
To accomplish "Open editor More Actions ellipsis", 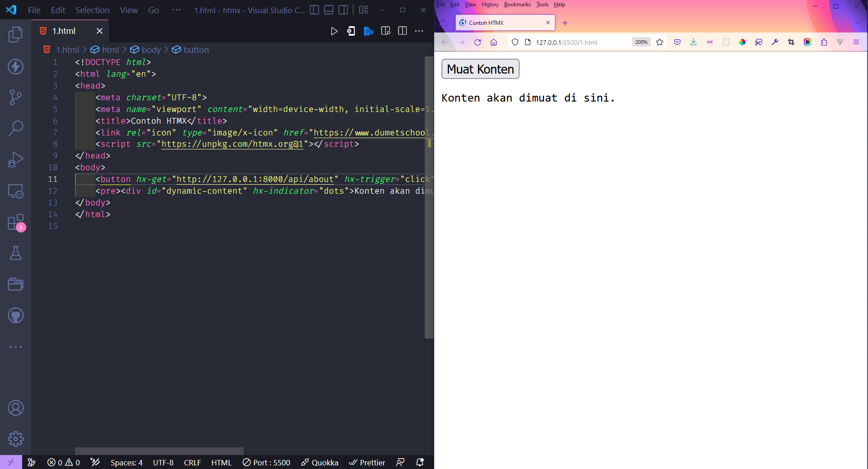I will pyautogui.click(x=419, y=31).
